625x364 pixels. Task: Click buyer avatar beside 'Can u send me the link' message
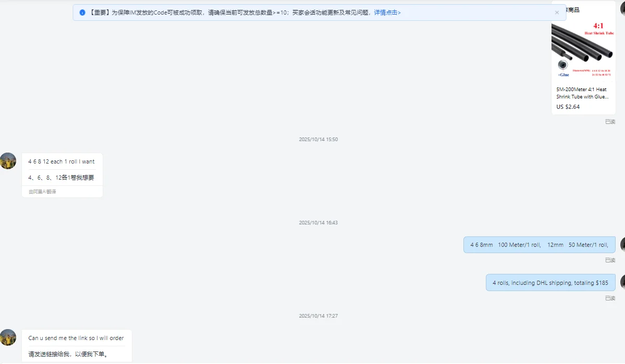tap(8, 337)
